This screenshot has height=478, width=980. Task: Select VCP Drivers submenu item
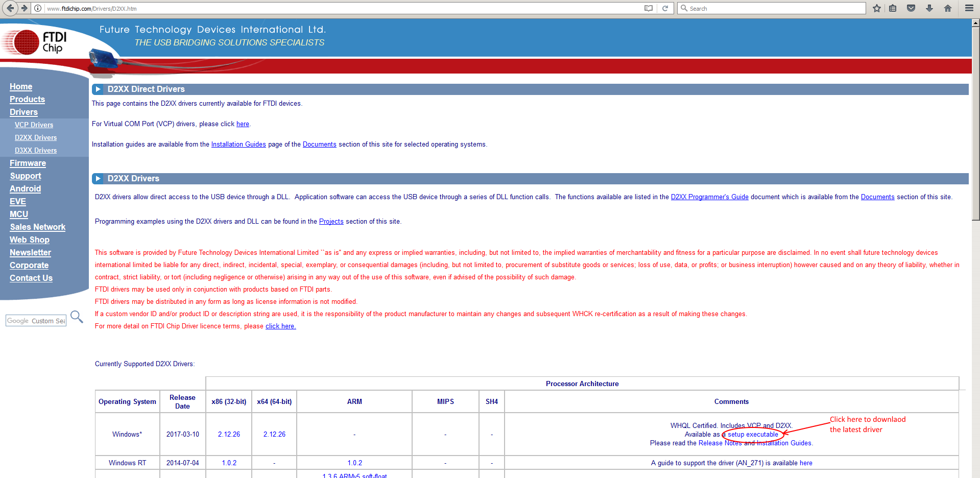(34, 125)
